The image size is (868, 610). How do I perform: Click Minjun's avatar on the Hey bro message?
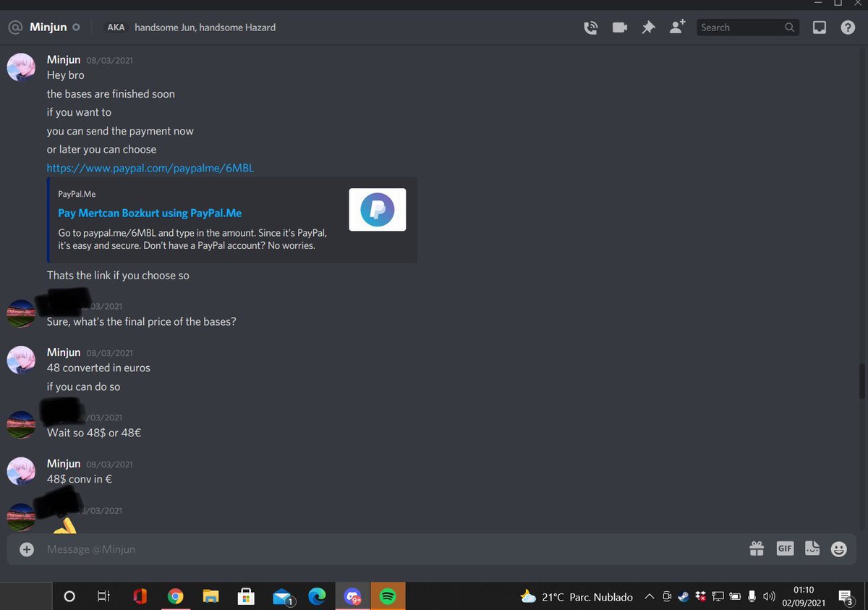click(22, 67)
